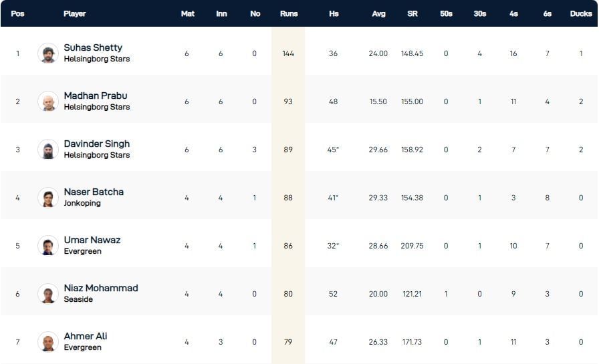Click Ahmer Ali's player avatar
The width and height of the screenshot is (599, 364).
pos(48,342)
